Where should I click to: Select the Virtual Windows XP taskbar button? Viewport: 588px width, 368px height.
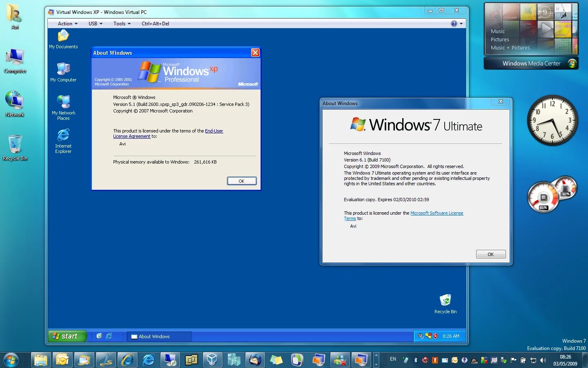tap(361, 360)
